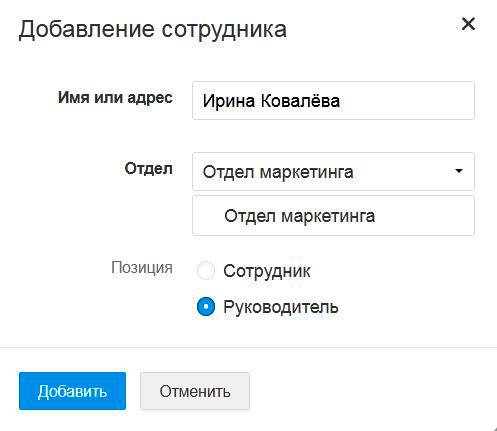Screen dimensions: 497x431
Task: Select the Руководитель radio button
Action: (x=206, y=306)
